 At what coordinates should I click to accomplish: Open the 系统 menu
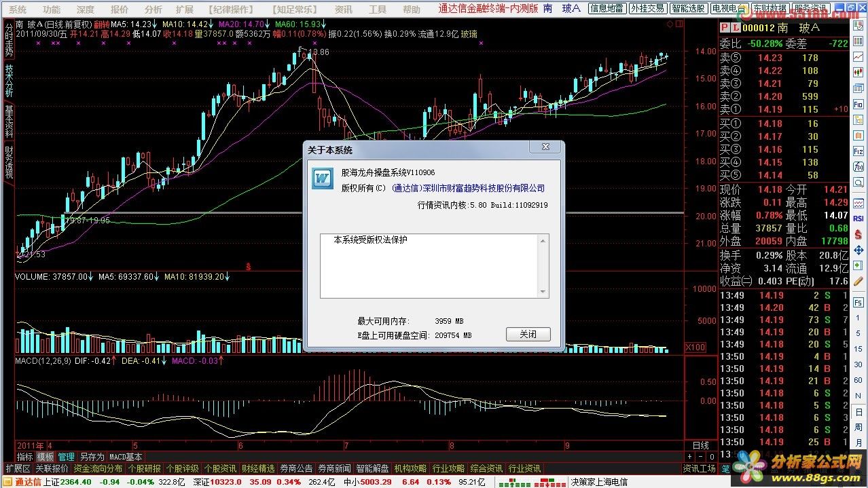(18, 10)
